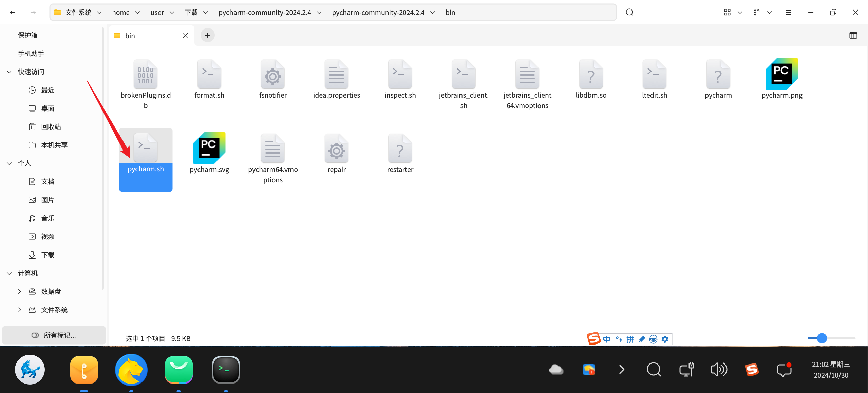
Task: Click the sort order icon
Action: tap(757, 13)
